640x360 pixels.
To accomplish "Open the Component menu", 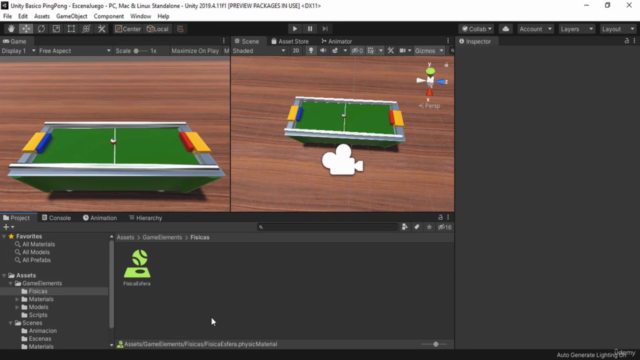I will tap(109, 16).
